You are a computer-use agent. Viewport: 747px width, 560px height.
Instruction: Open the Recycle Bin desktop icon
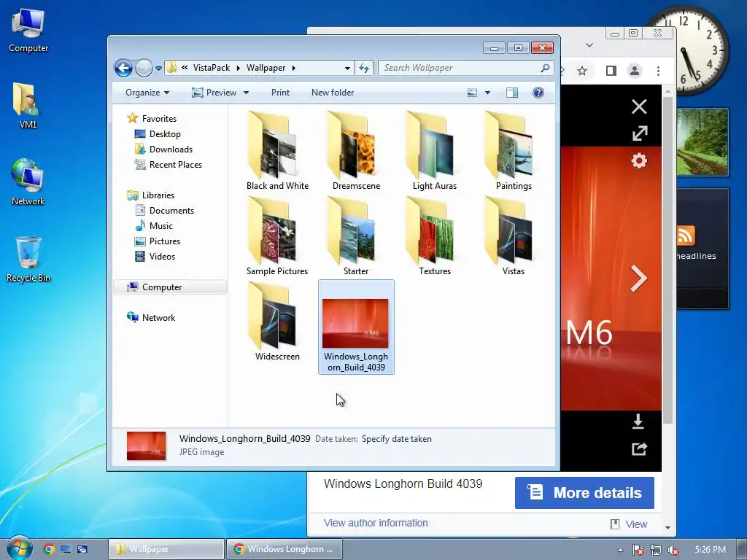click(x=28, y=260)
